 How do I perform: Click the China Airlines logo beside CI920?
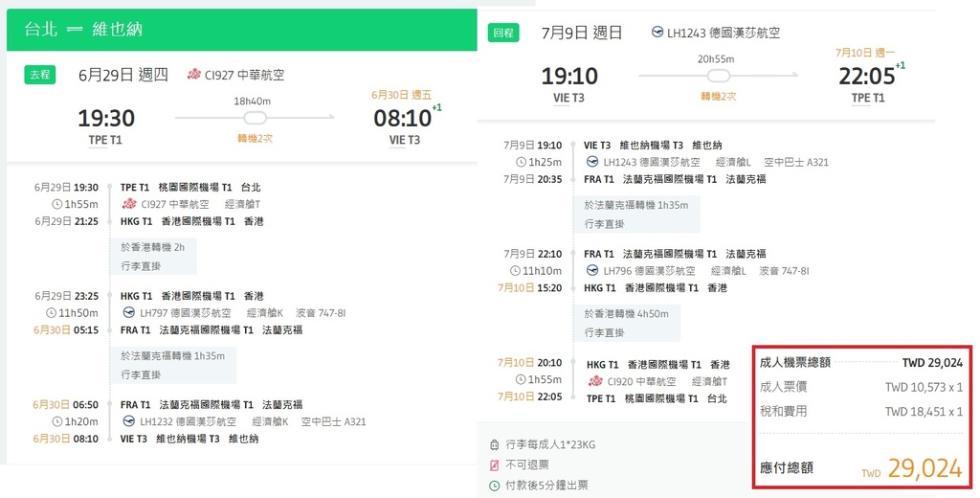pos(593,381)
